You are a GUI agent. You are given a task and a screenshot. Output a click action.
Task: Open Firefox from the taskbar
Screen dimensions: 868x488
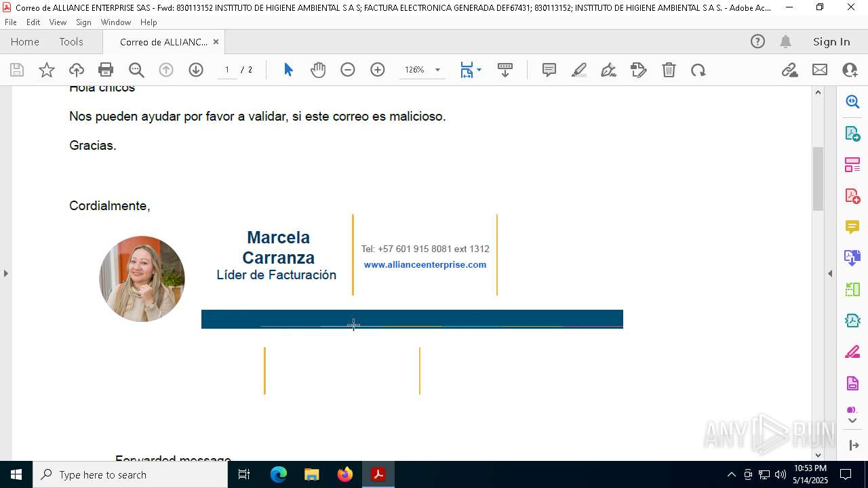tap(345, 474)
